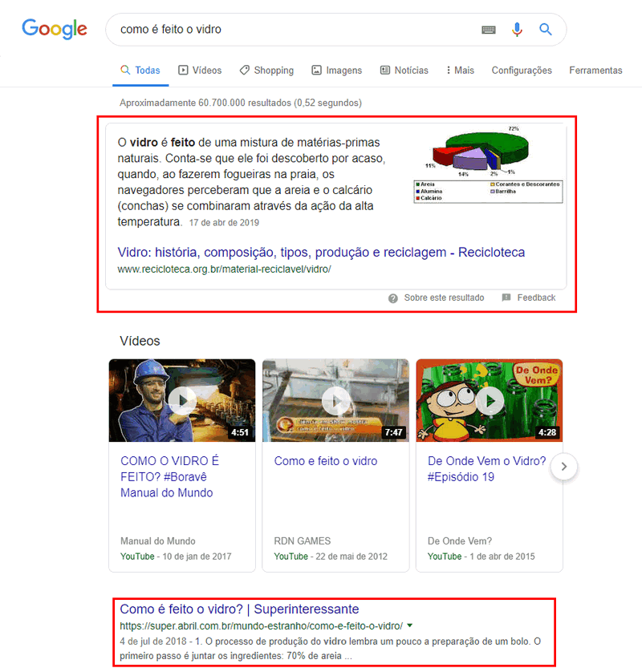Click 'YouTube - 22 de mai de 2012'

(331, 557)
